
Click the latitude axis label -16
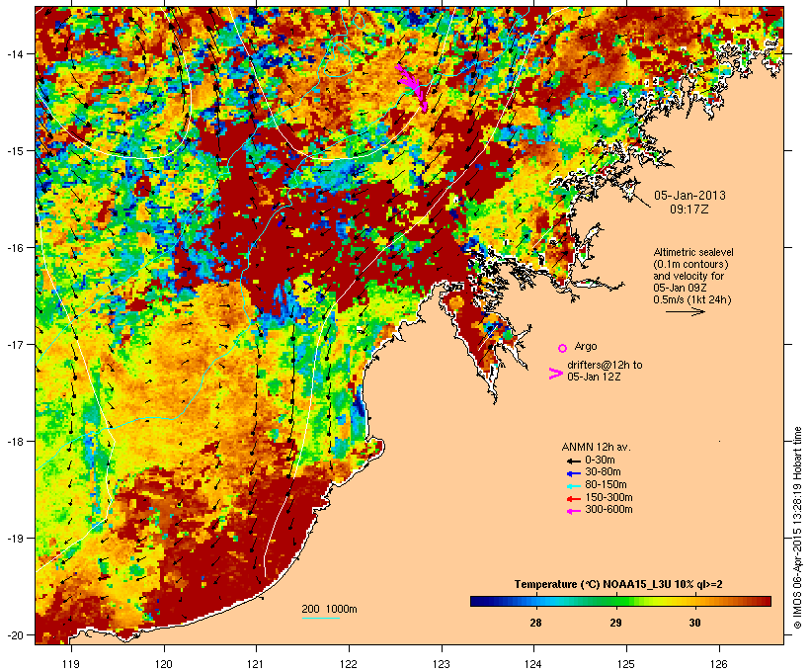point(14,248)
